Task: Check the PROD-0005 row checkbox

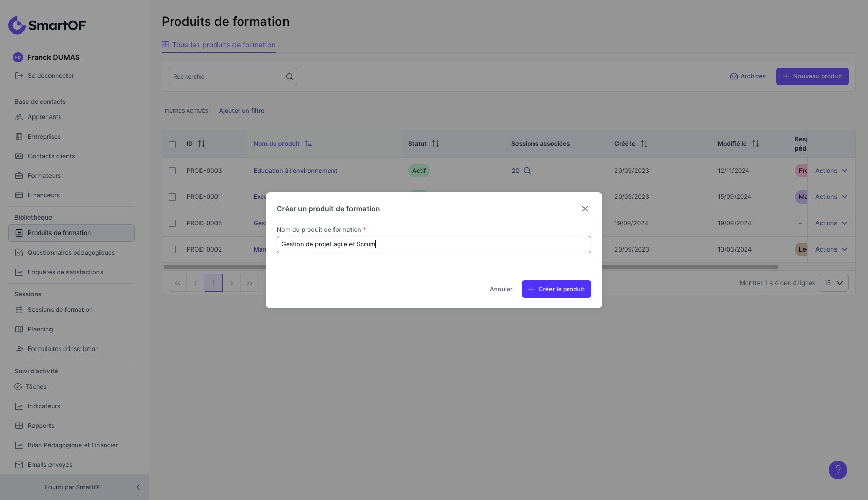Action: 172,223
